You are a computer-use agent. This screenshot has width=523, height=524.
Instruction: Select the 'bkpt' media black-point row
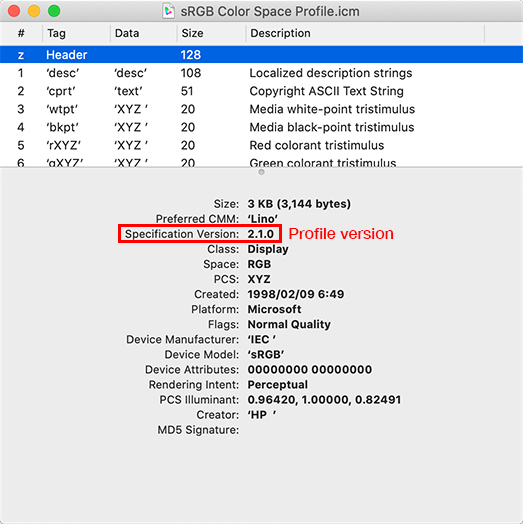click(x=261, y=127)
